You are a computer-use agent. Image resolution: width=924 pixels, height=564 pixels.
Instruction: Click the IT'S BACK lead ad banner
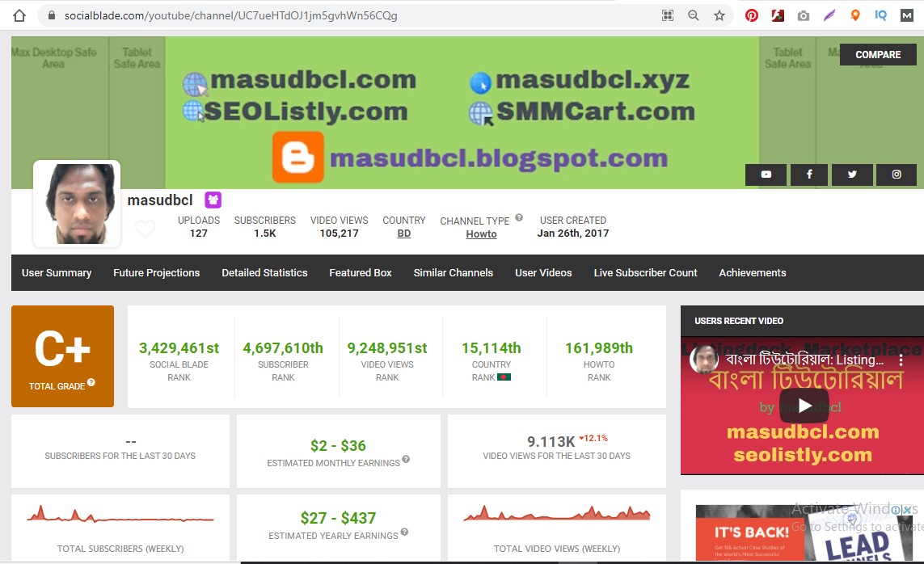pos(804,532)
